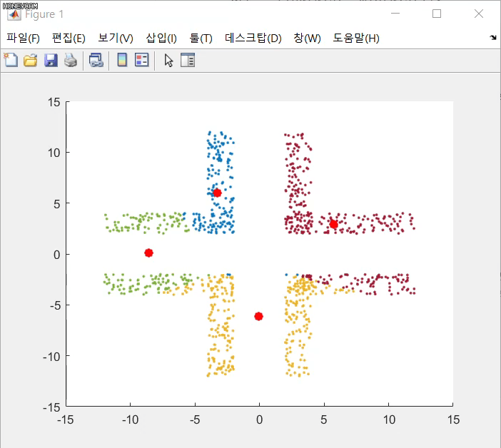Open the 삽입(I) menu

161,38
